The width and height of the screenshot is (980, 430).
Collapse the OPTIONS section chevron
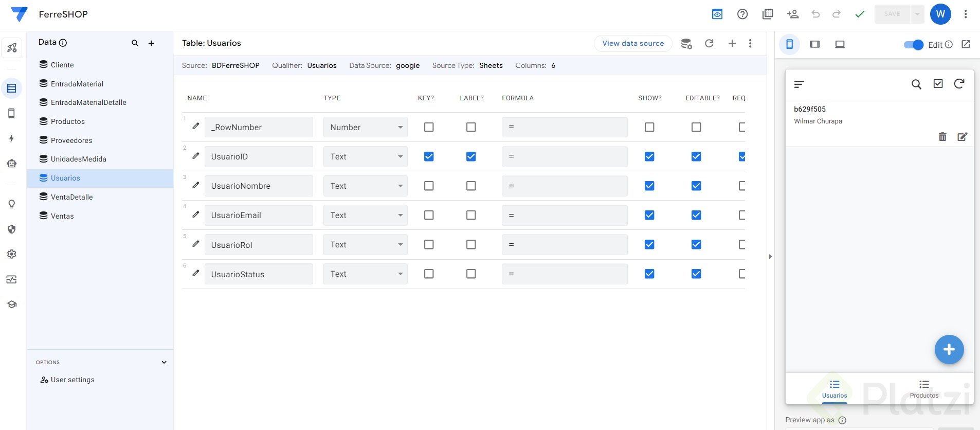(164, 362)
